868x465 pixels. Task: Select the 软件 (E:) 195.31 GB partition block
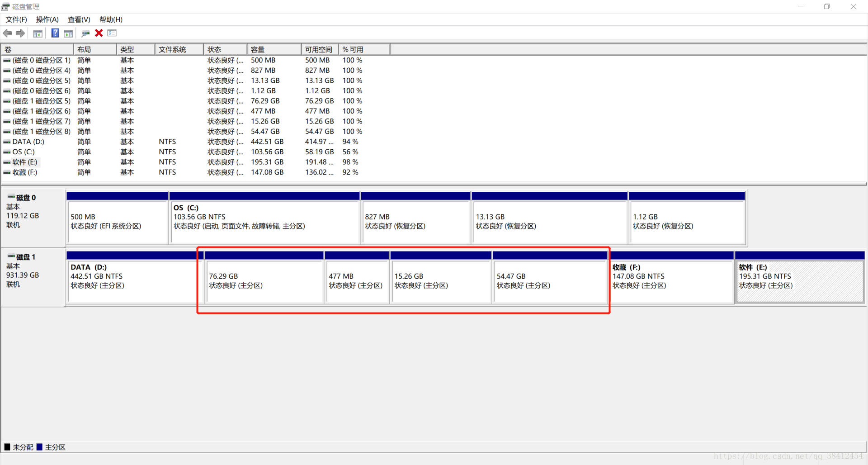tap(800, 277)
